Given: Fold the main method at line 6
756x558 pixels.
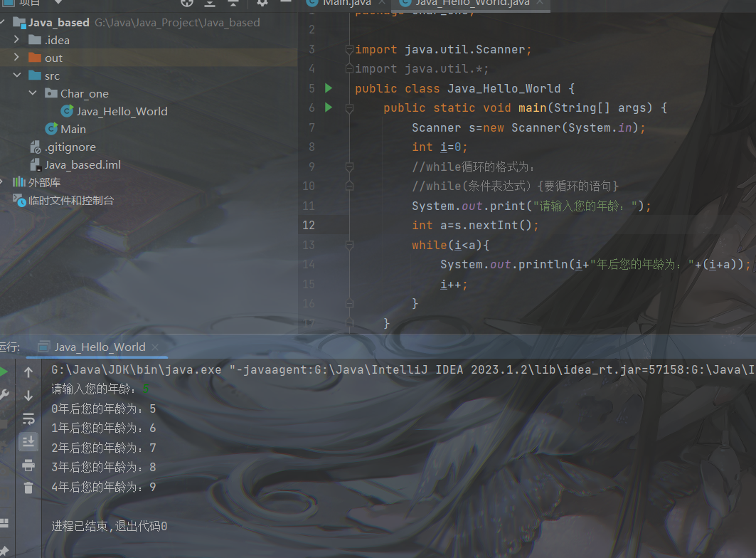Looking at the screenshot, I should tap(350, 109).
